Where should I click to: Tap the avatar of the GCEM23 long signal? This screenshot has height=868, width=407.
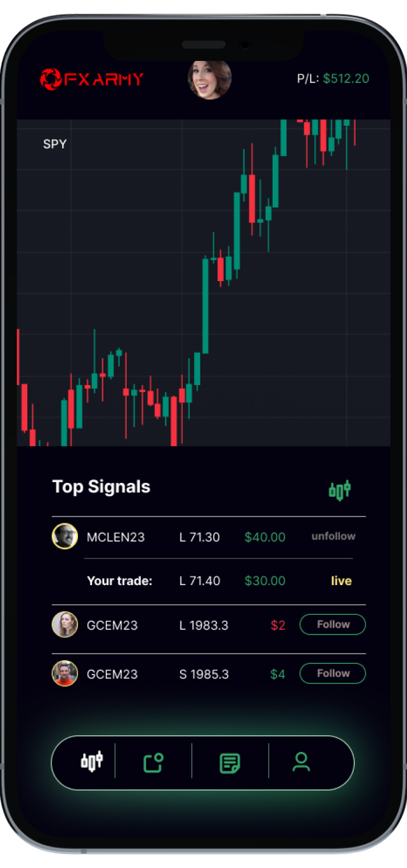point(65,624)
